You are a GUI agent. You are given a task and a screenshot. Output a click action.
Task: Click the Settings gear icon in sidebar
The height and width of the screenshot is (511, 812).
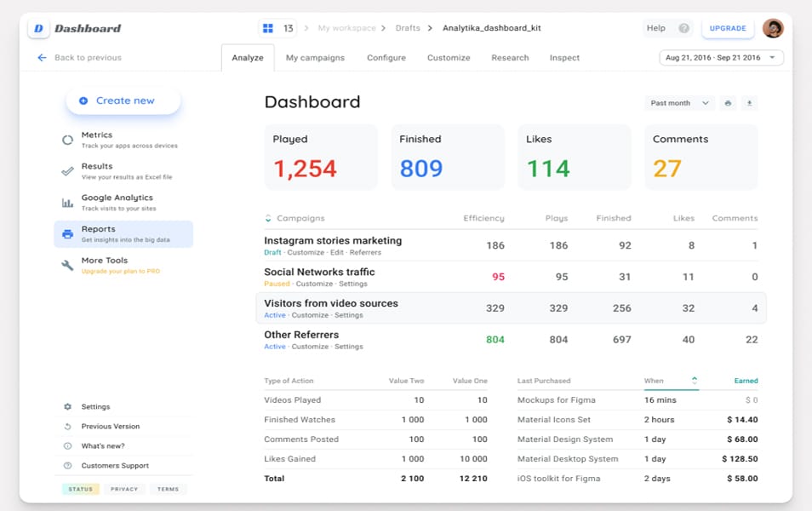point(68,407)
